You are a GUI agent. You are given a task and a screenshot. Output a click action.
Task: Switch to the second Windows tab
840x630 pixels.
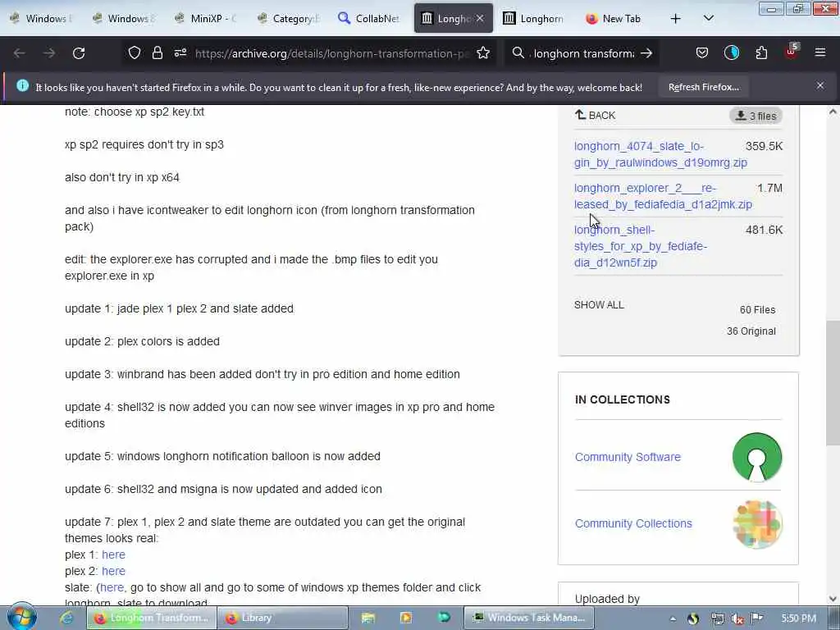pyautogui.click(x=123, y=18)
